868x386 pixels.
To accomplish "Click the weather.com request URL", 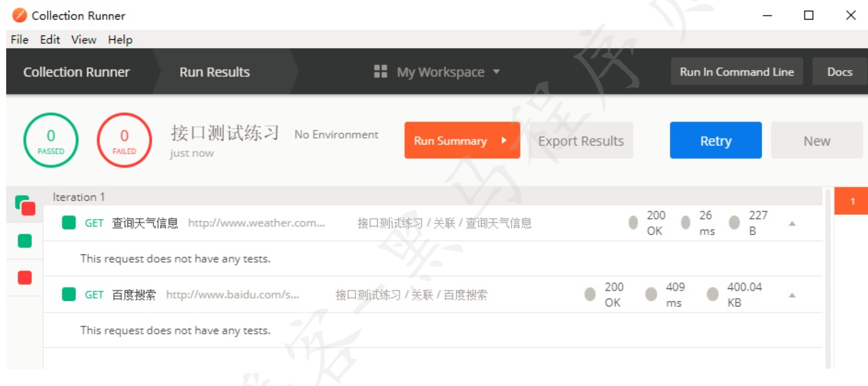I will pos(256,223).
